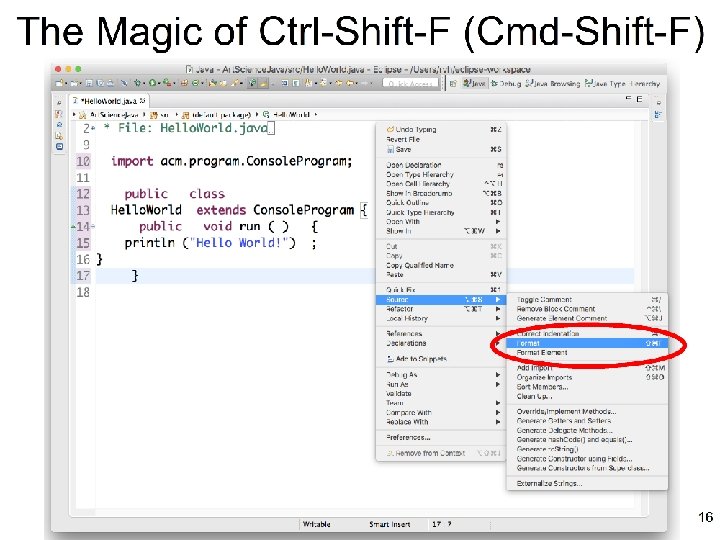
Task: Choose Format Element
Action: 587,353
